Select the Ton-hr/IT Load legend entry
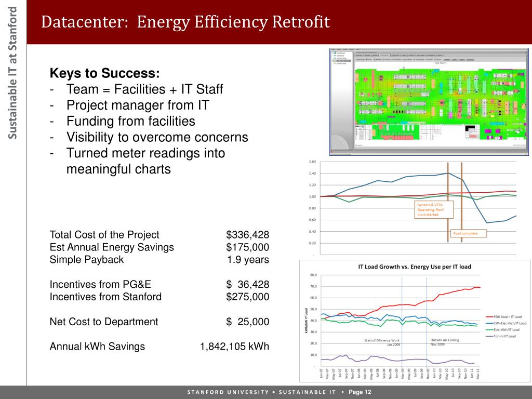Image resolution: width=532 pixels, height=399 pixels. 501,336
